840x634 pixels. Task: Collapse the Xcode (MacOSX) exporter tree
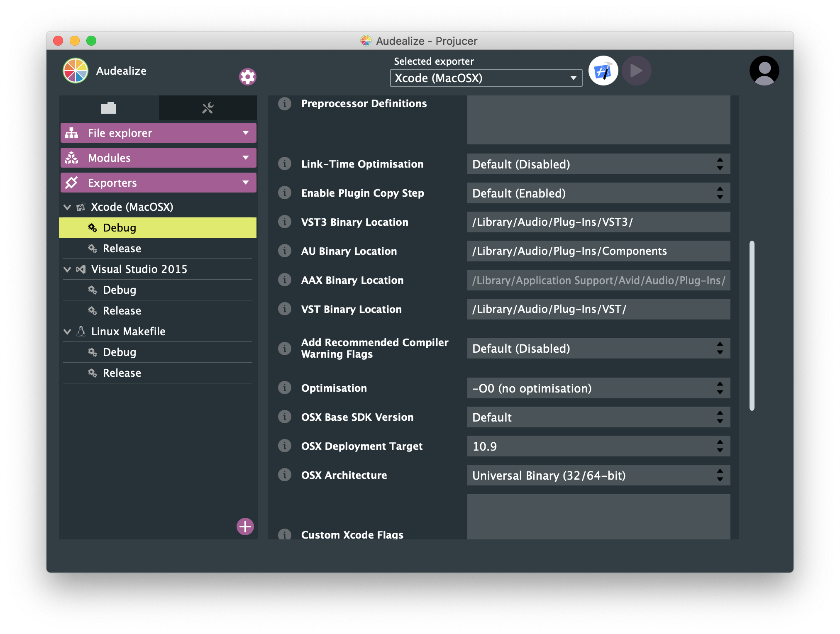tap(67, 207)
